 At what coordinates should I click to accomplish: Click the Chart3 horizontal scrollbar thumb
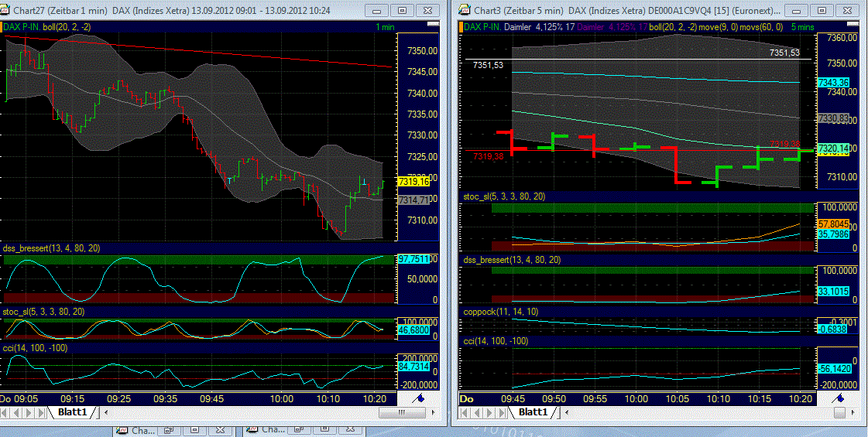coord(840,413)
